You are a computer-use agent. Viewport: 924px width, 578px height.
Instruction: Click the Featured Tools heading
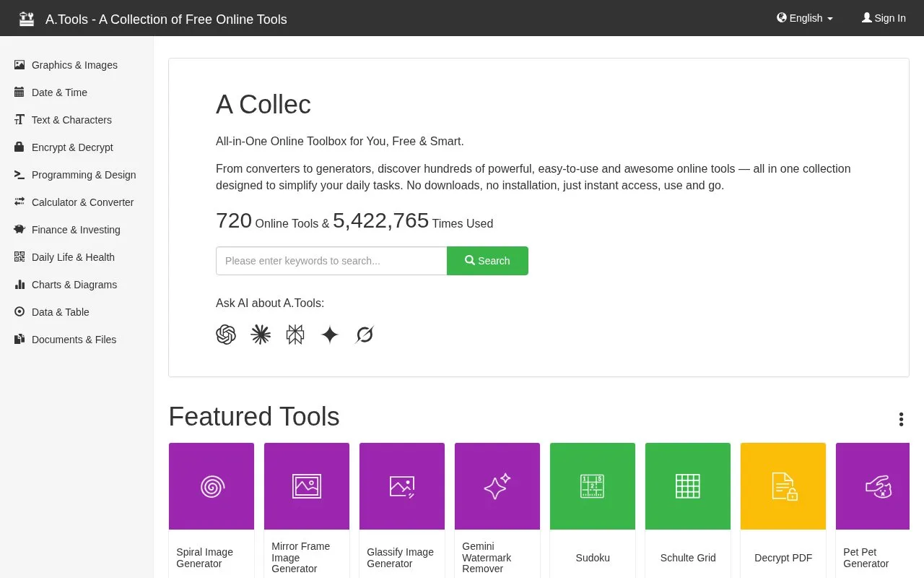[x=254, y=417]
